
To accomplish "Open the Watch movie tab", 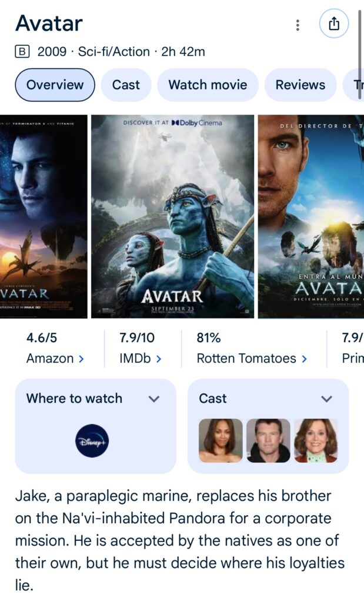I will (x=208, y=85).
